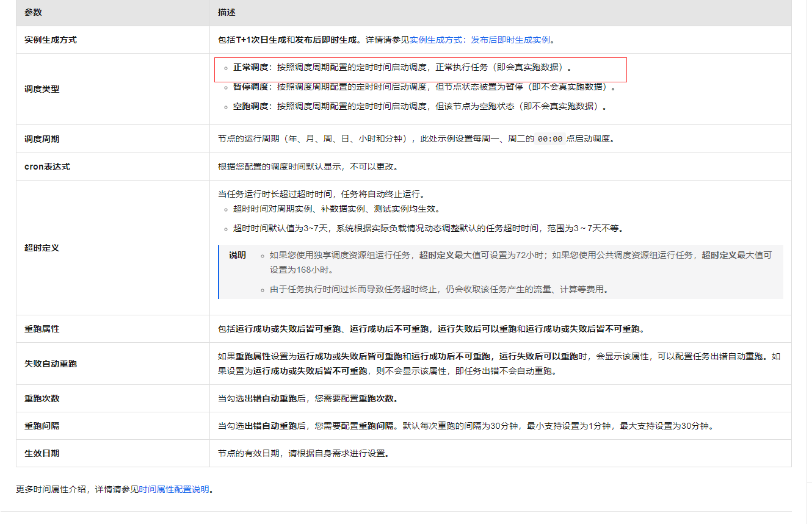Click the 生效日期 parameter cell
The width and height of the screenshot is (812, 524).
pos(112,453)
